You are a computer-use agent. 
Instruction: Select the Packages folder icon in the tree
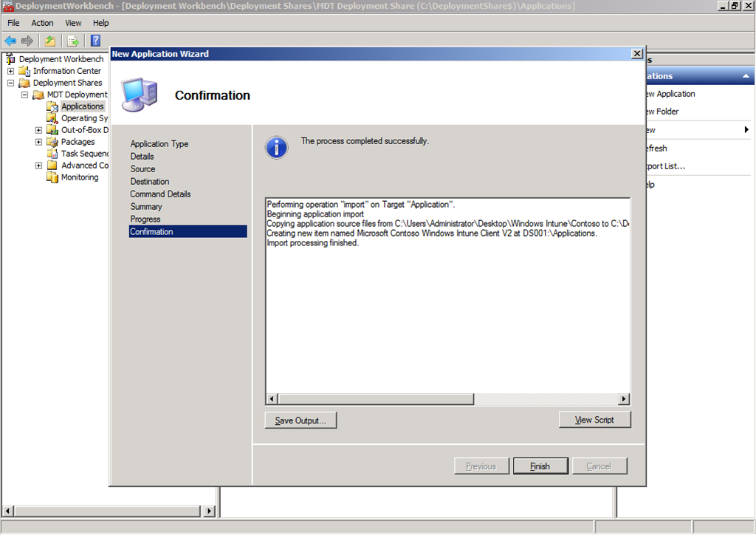(x=52, y=142)
